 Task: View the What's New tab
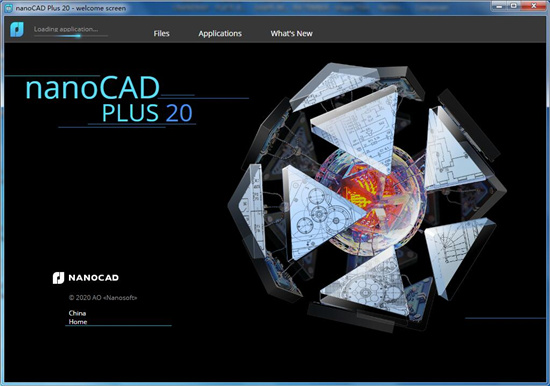click(291, 33)
